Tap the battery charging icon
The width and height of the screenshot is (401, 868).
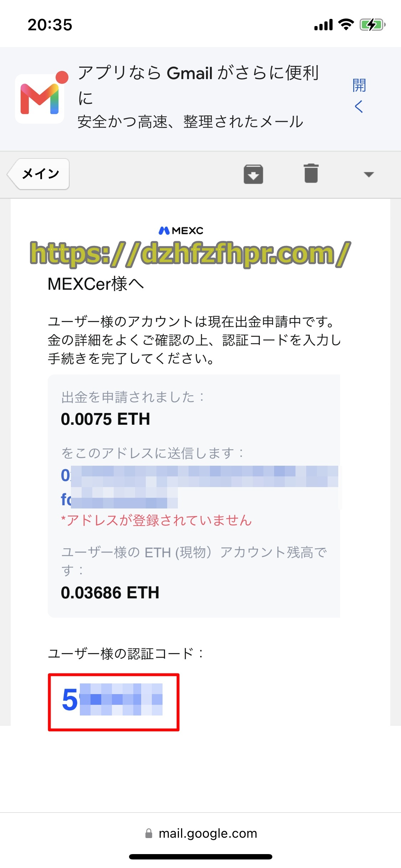pyautogui.click(x=372, y=25)
